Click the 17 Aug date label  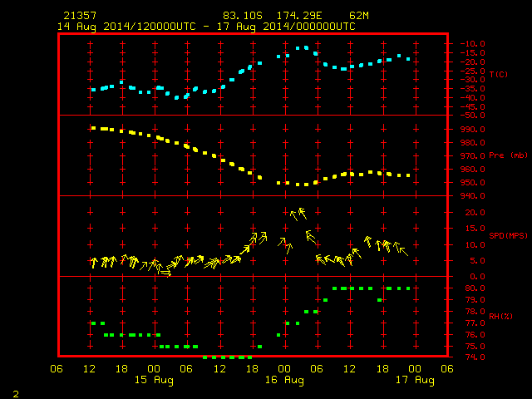[x=415, y=380]
